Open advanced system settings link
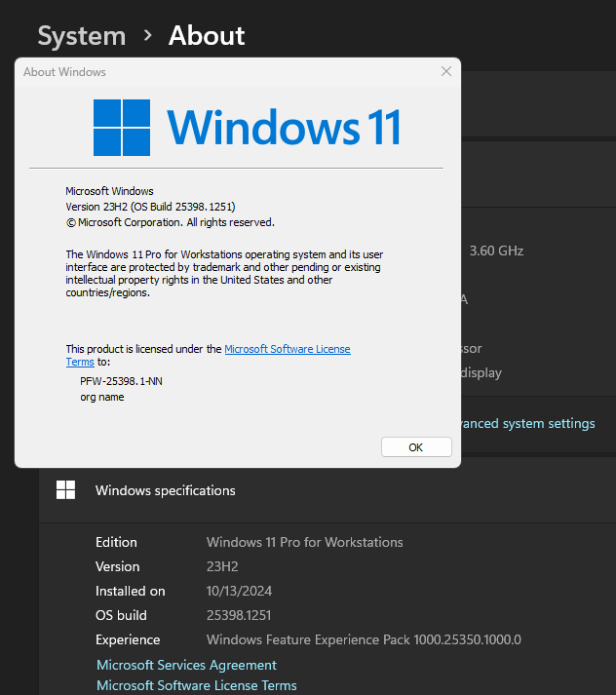616x695 pixels. (528, 423)
